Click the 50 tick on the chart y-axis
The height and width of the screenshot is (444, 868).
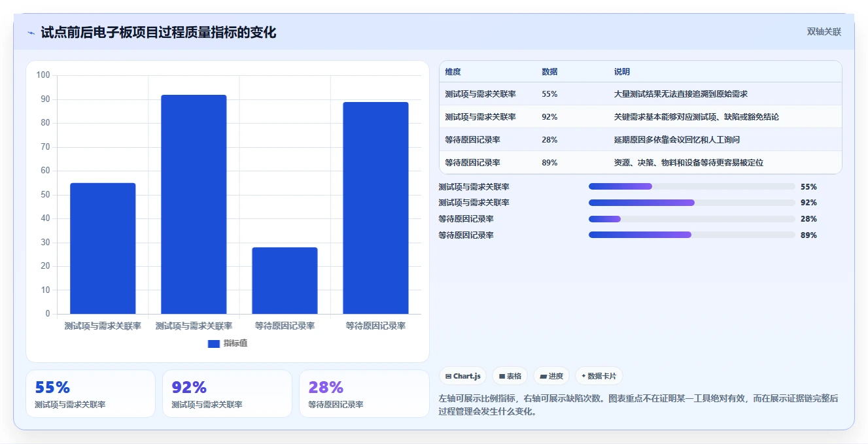click(x=45, y=195)
